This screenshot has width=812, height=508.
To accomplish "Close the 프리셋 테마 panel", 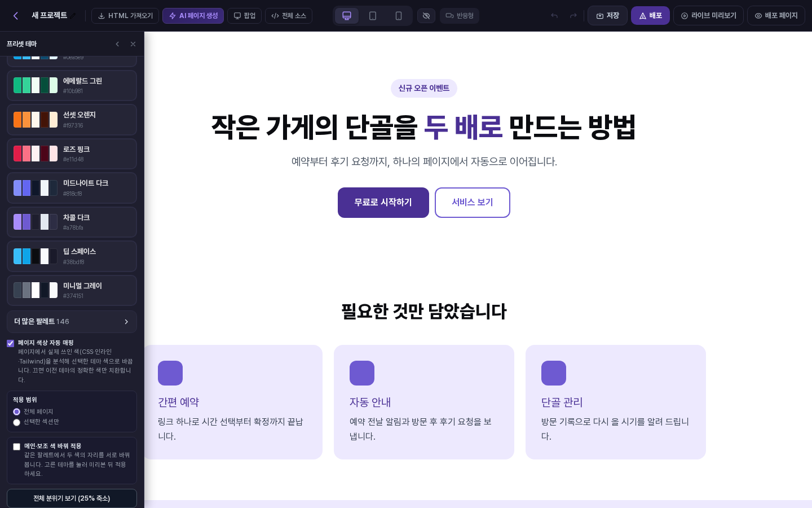I will pyautogui.click(x=133, y=44).
